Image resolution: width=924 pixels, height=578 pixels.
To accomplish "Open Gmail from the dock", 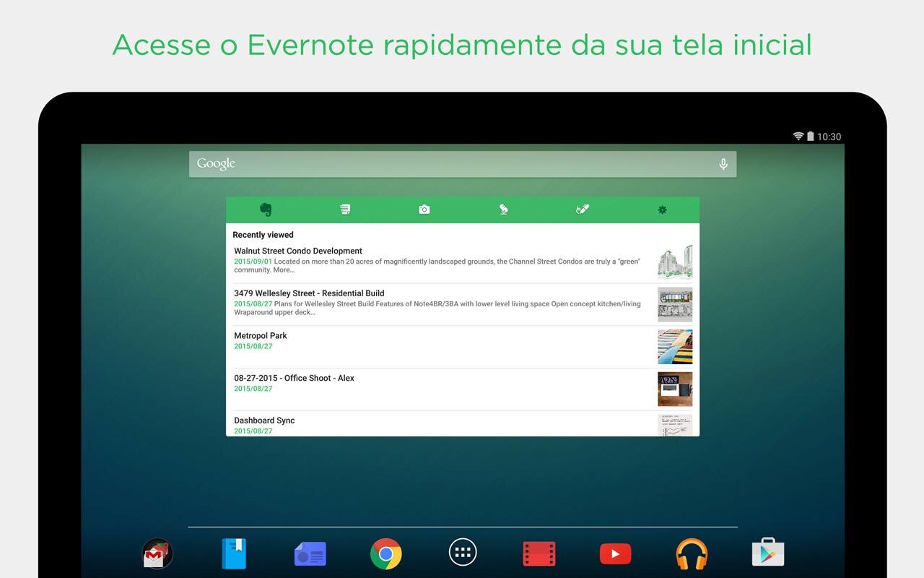I will (157, 554).
